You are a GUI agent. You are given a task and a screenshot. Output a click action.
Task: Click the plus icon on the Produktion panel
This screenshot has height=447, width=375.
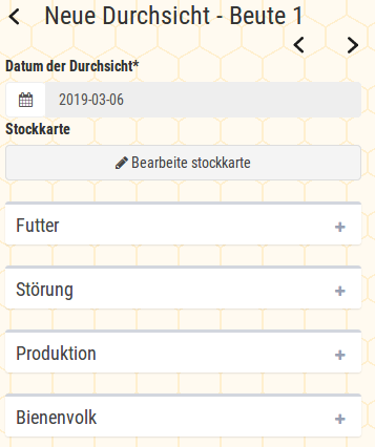340,355
